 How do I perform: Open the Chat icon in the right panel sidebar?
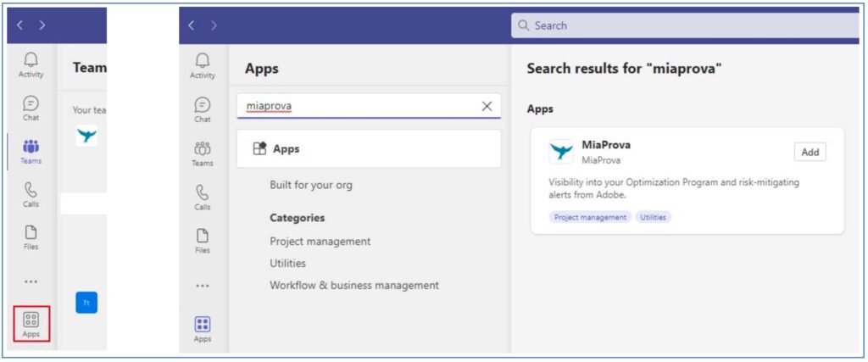point(202,109)
